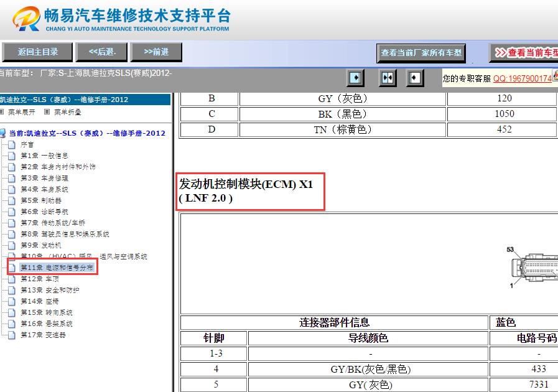Click root book icon of manual tree
The image size is (558, 392).
pos(3,133)
